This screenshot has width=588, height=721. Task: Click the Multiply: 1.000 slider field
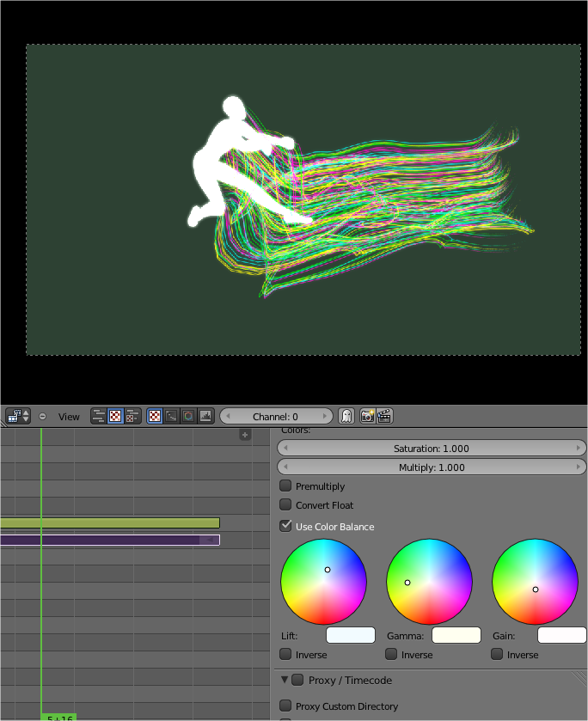[x=432, y=467]
